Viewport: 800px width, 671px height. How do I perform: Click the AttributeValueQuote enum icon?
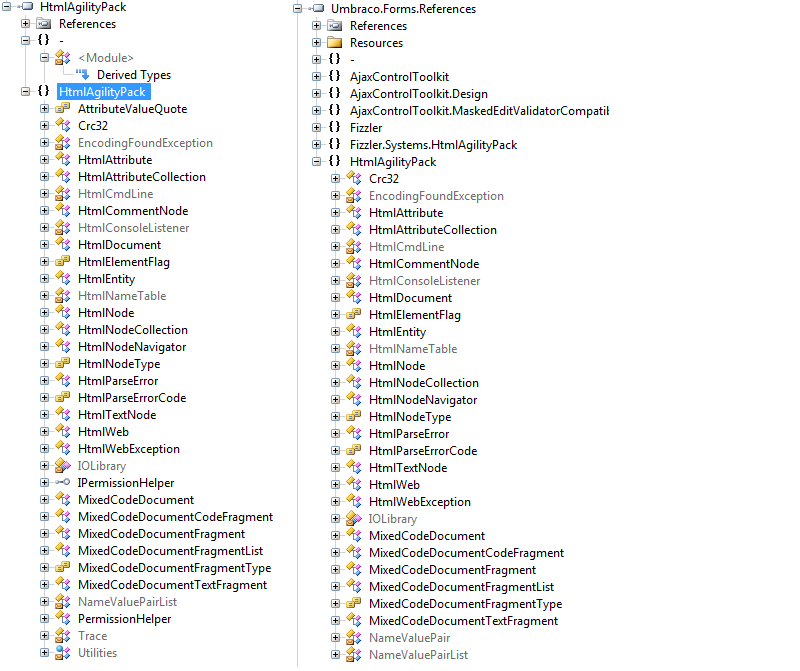62,109
